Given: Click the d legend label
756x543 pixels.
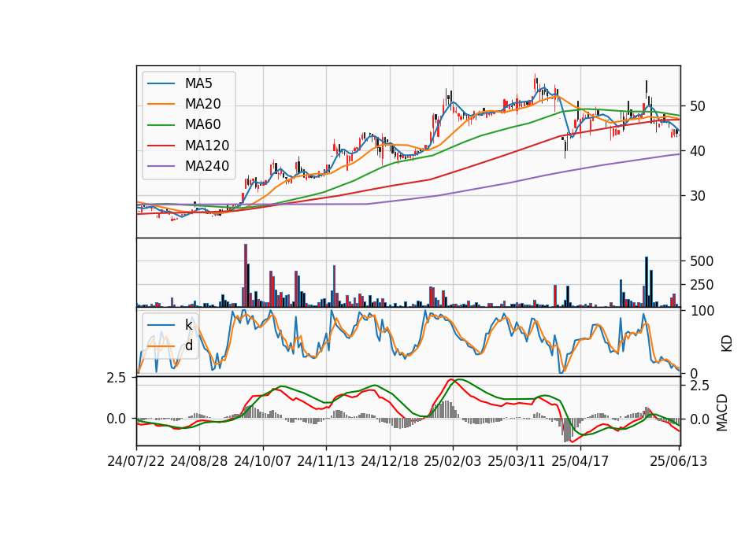Looking at the screenshot, I should (189, 345).
